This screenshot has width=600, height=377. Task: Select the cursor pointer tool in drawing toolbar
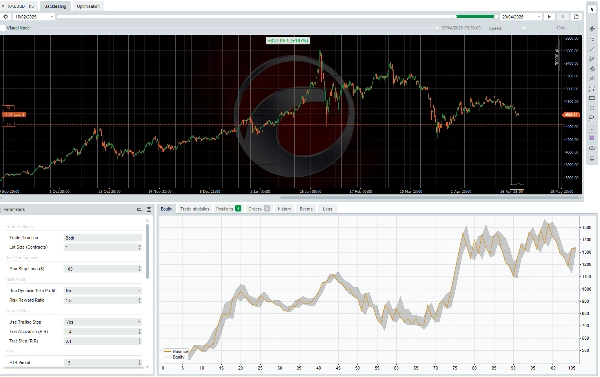point(592,9)
